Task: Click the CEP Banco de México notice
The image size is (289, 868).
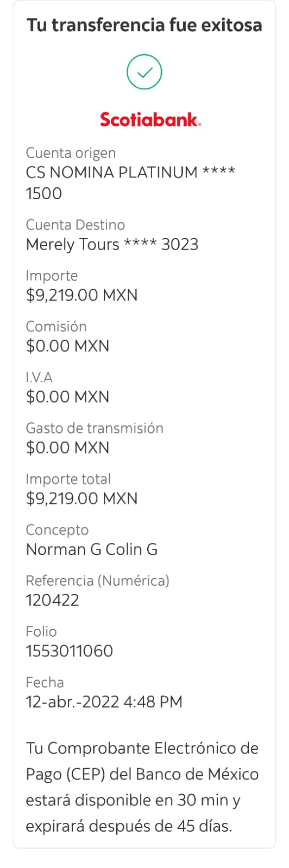Action: click(142, 787)
